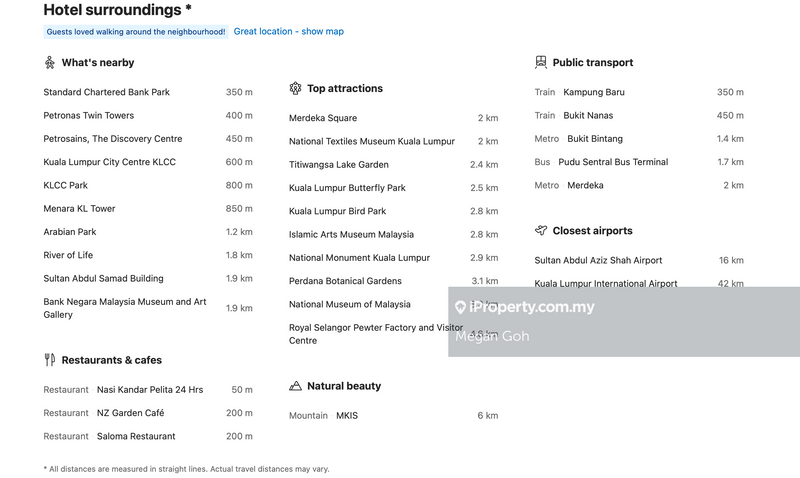This screenshot has height=478, width=800.
Task: Click Titiwangsa Lake Garden attraction
Action: 339,165
